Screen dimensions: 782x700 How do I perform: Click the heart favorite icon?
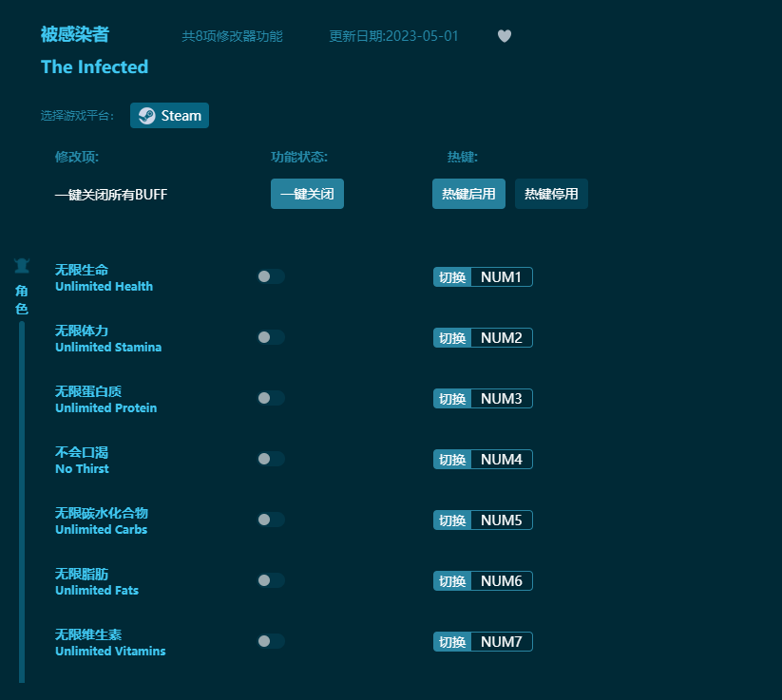(x=504, y=35)
